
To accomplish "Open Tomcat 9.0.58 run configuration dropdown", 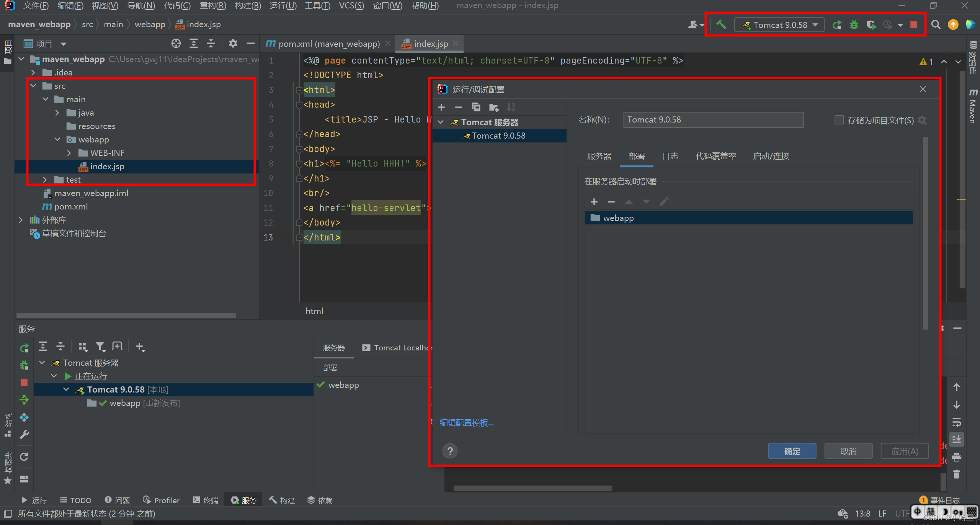I will point(780,25).
